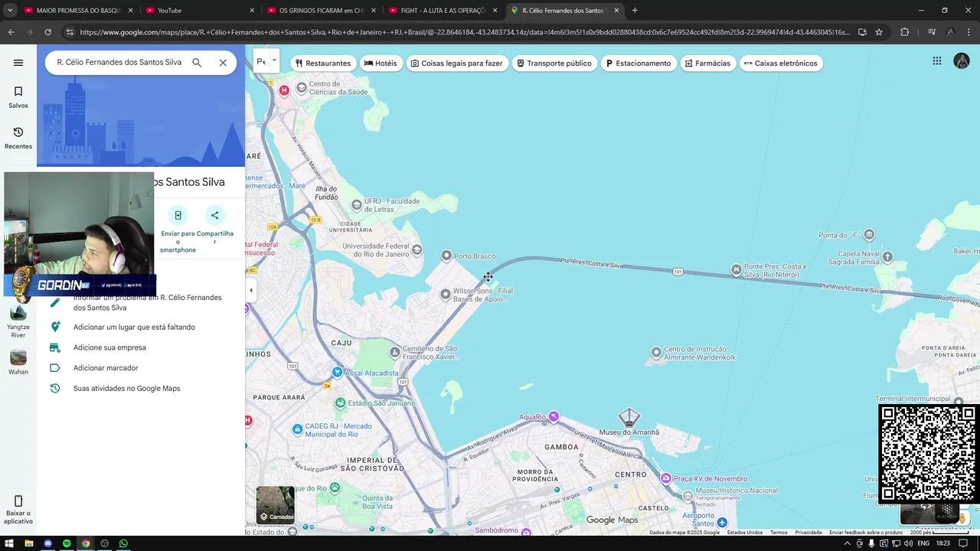This screenshot has width=980, height=551.
Task: Open the Google apps grid
Action: [937, 61]
